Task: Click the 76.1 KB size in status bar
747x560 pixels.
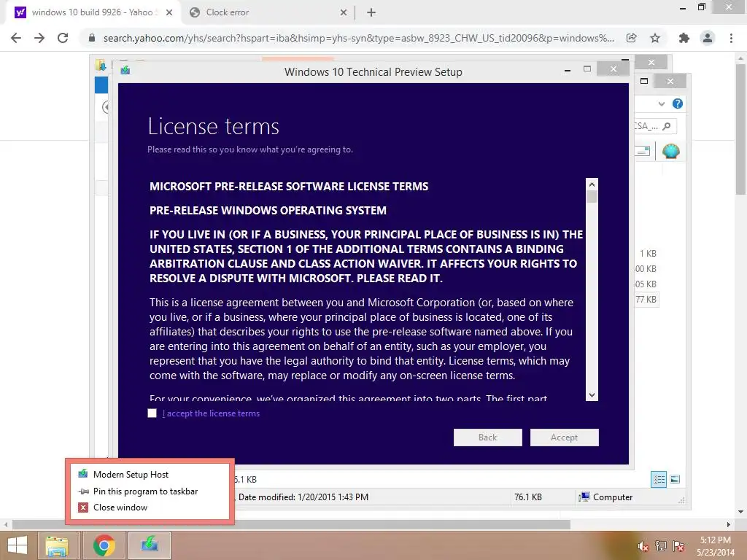Action: pyautogui.click(x=528, y=497)
